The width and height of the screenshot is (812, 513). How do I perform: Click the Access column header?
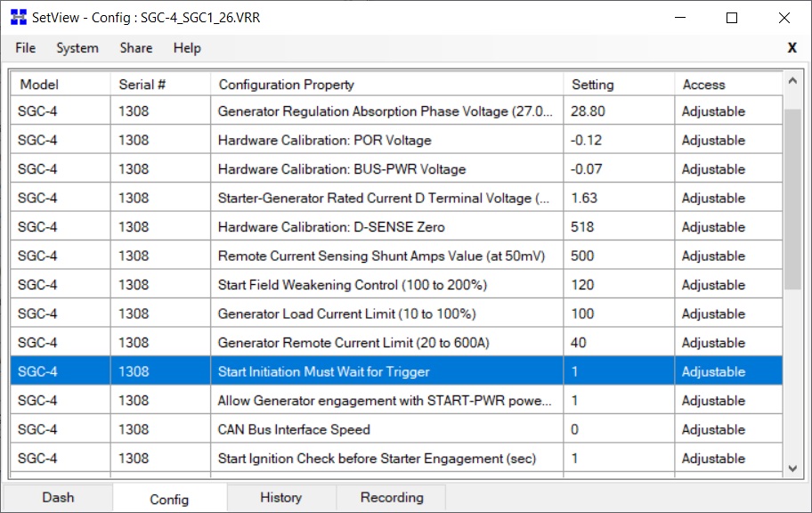[x=703, y=85]
